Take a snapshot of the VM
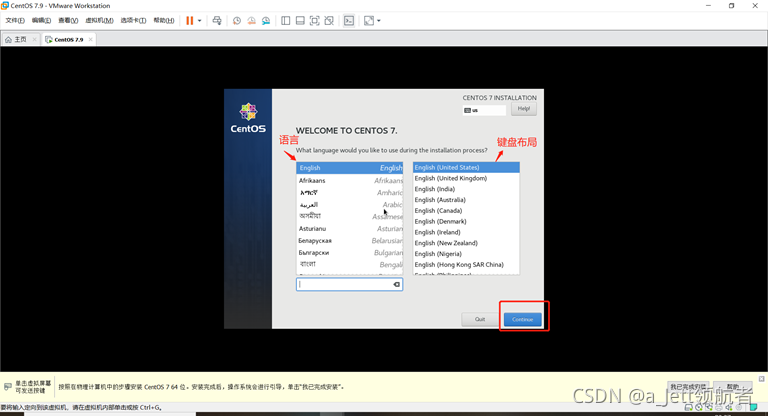 pyautogui.click(x=237, y=21)
